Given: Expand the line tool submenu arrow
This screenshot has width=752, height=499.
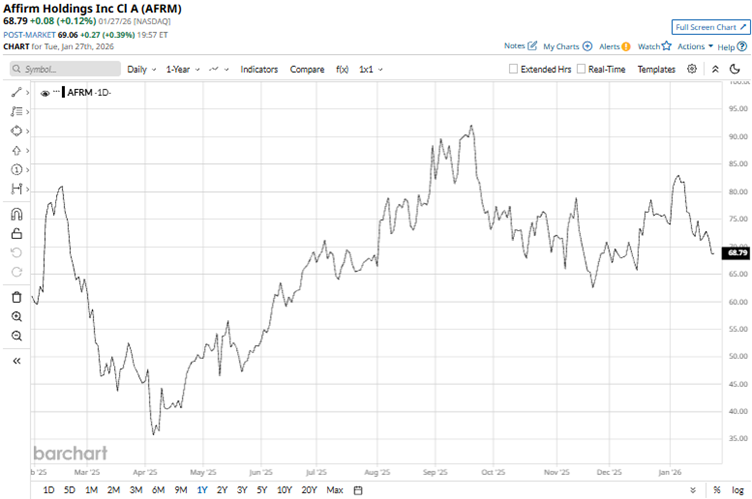Looking at the screenshot, I should (x=28, y=93).
